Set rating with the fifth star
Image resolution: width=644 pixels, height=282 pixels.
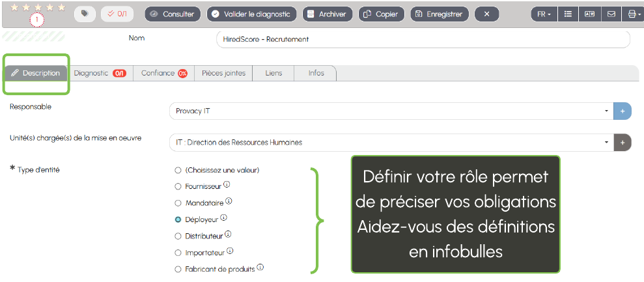coord(62,7)
